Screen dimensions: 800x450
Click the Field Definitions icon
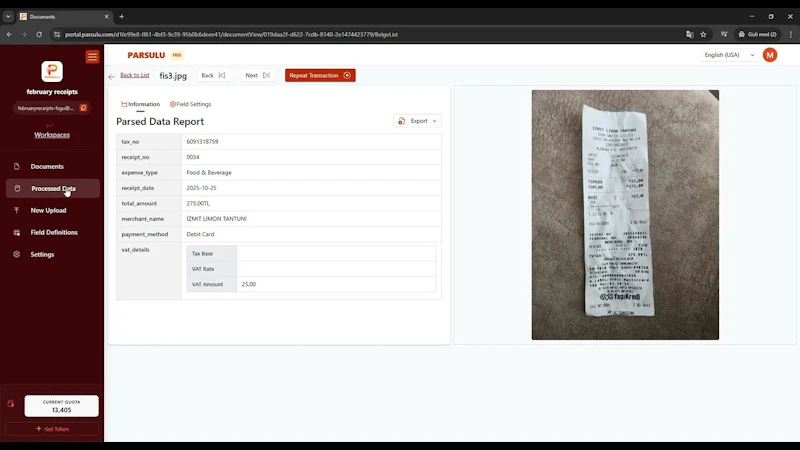tap(17, 232)
